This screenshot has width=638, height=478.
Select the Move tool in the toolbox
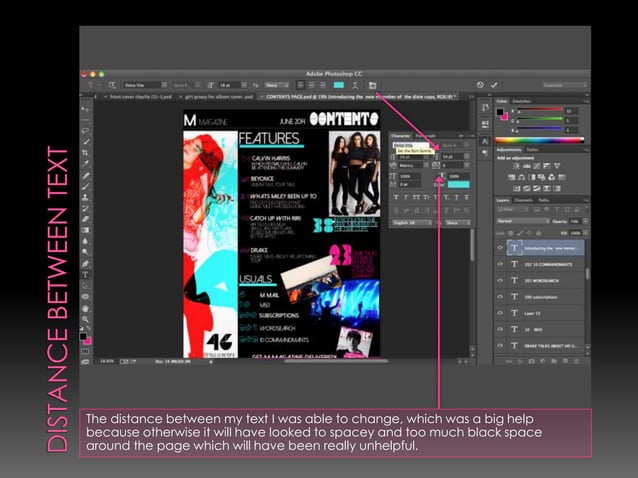click(x=85, y=109)
